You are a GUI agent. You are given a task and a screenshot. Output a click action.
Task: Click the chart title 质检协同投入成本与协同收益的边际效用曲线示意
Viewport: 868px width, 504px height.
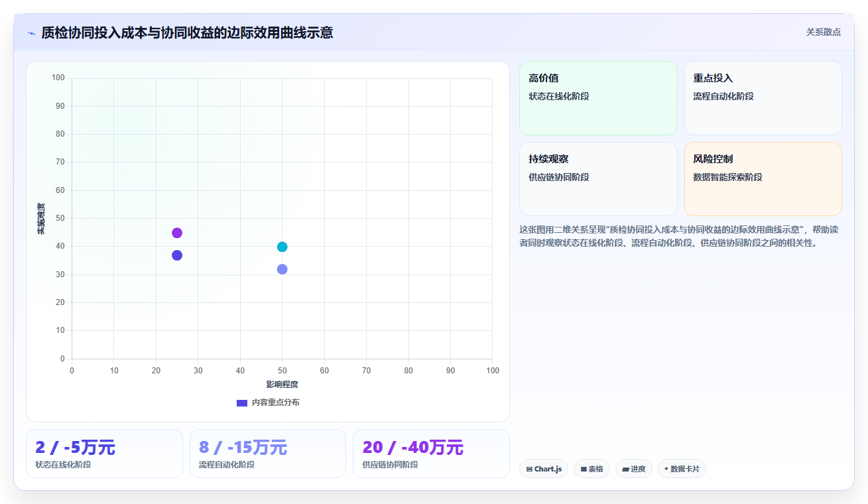[x=187, y=32]
